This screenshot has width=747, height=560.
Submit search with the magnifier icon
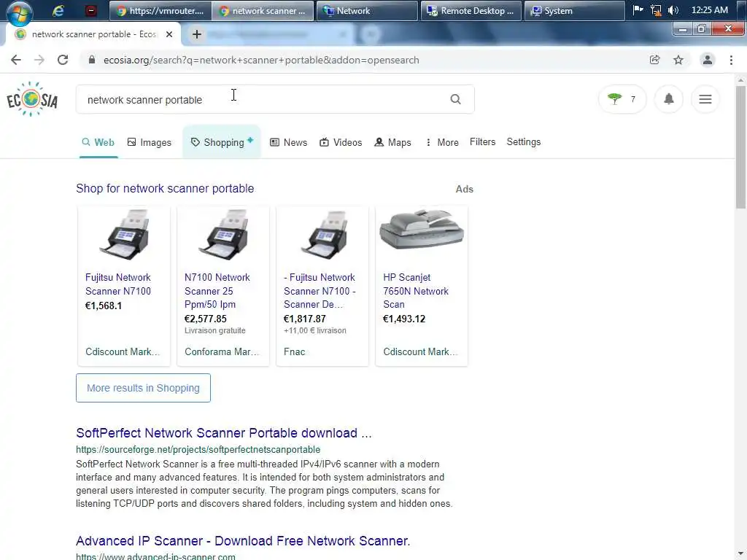pyautogui.click(x=455, y=99)
